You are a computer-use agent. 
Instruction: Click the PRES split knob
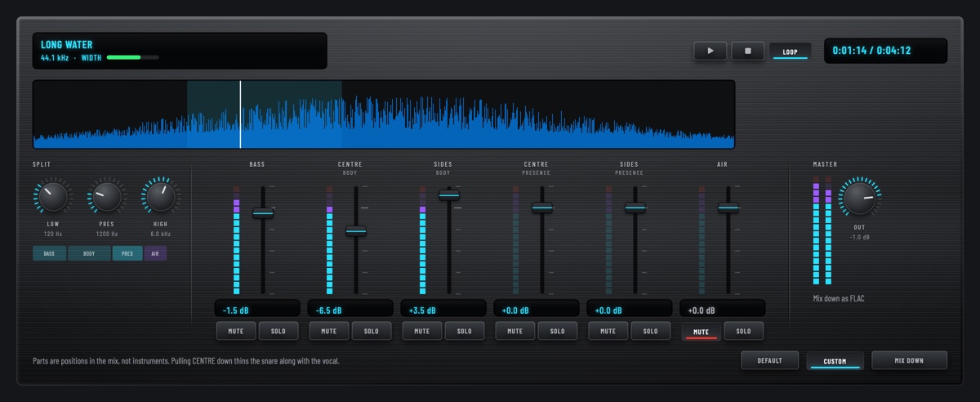coord(107,196)
